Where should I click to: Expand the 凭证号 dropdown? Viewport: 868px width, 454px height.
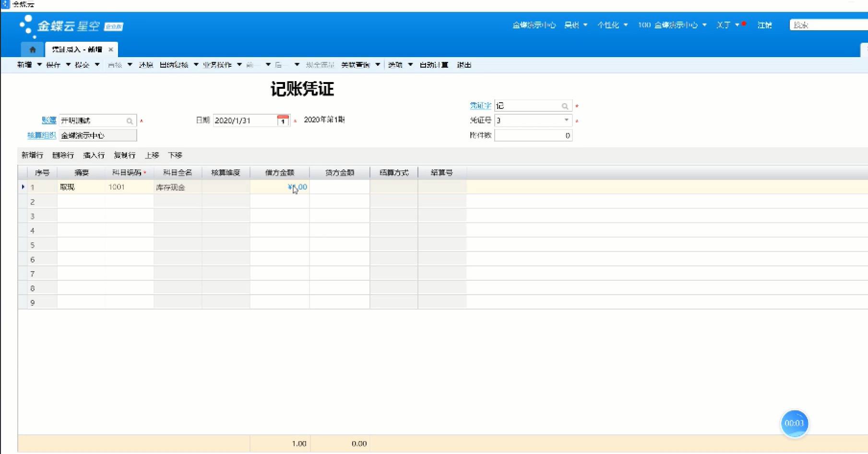(x=566, y=120)
